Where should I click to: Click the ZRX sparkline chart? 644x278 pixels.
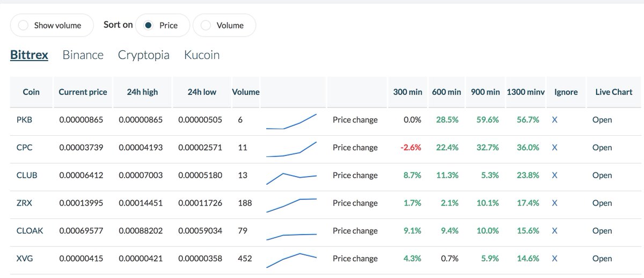(x=291, y=206)
